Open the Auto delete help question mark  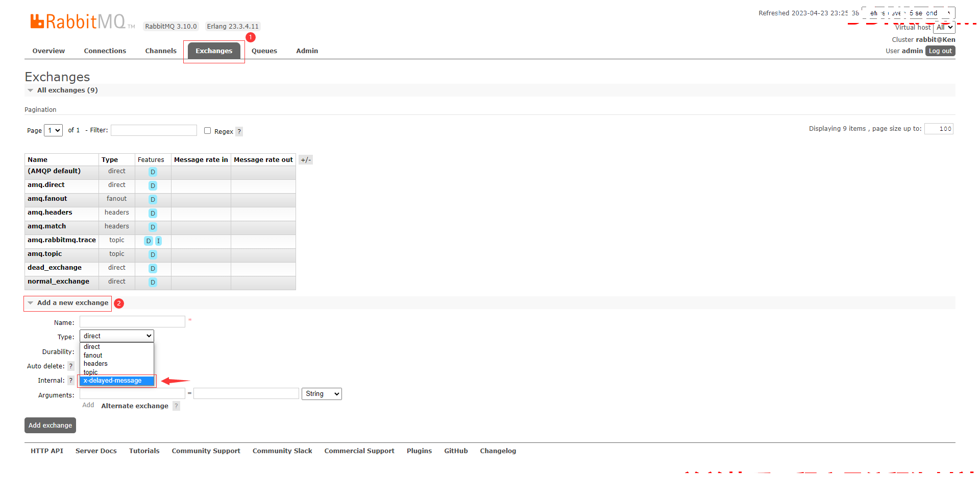pos(71,366)
